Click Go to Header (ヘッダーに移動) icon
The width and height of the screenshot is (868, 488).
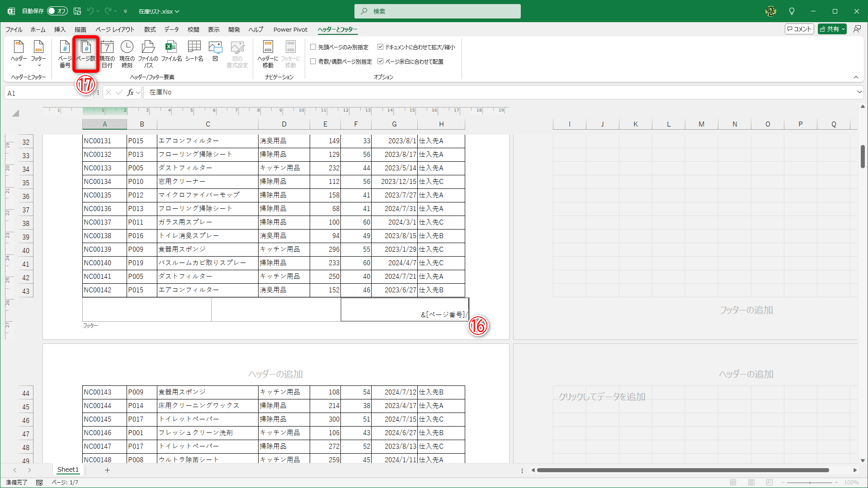pos(268,54)
